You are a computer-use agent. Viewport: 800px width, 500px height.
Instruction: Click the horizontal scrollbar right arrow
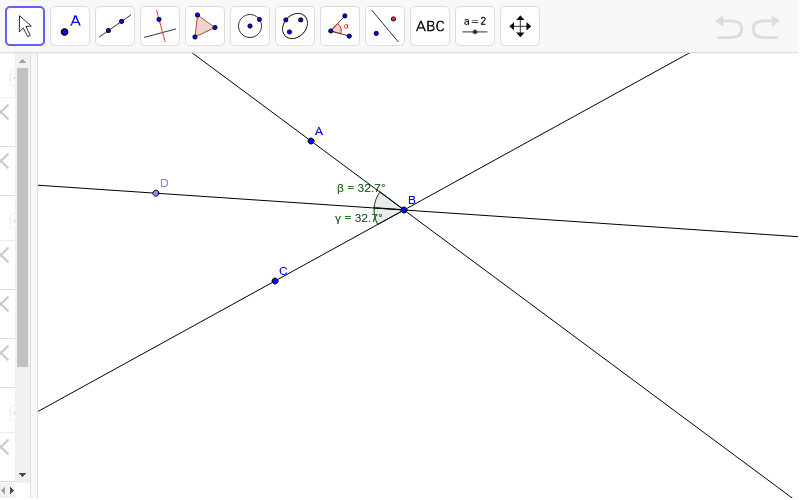pyautogui.click(x=12, y=491)
